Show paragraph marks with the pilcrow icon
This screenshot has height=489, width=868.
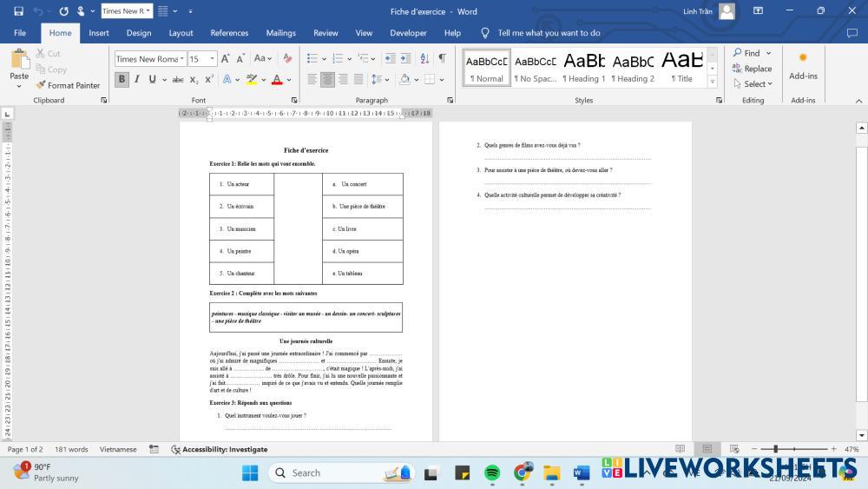(x=442, y=58)
